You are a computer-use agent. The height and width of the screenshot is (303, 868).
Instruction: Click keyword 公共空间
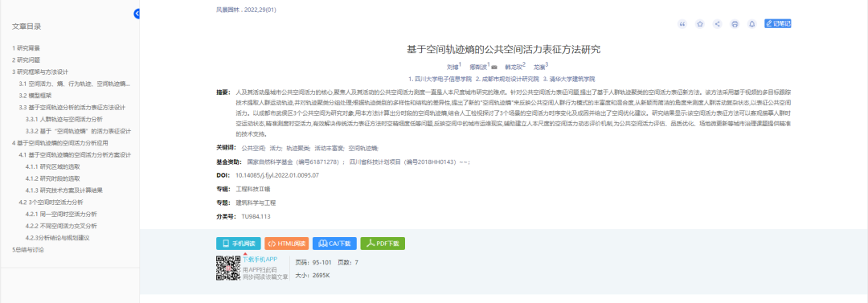point(252,149)
